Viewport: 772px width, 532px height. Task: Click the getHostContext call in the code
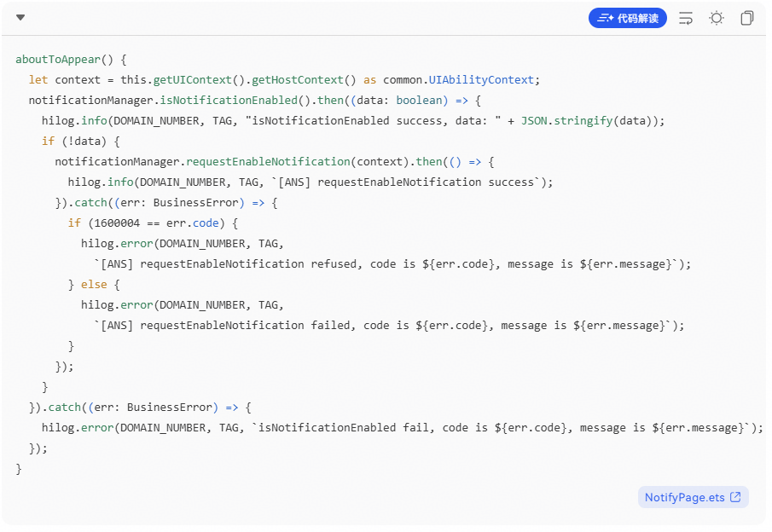[x=298, y=80]
